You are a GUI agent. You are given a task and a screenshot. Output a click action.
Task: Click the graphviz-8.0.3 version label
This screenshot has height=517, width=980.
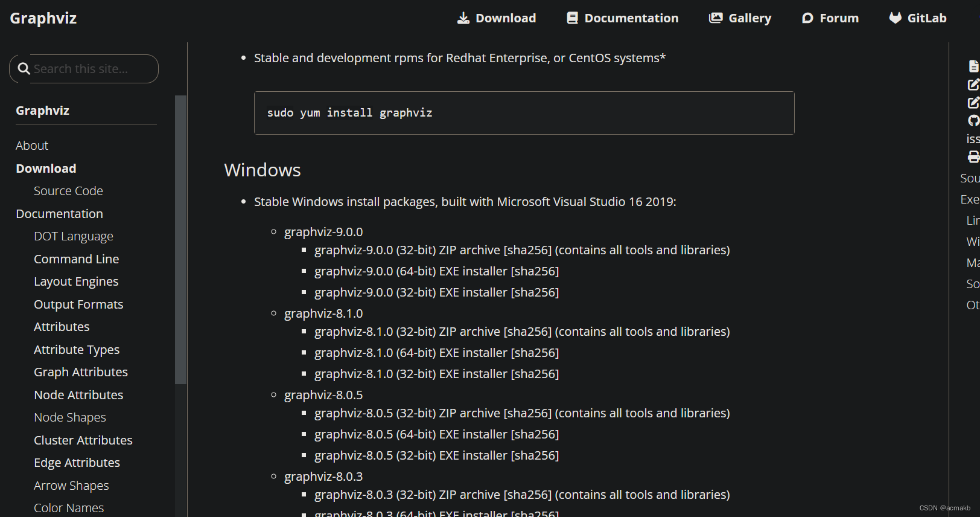click(x=323, y=477)
